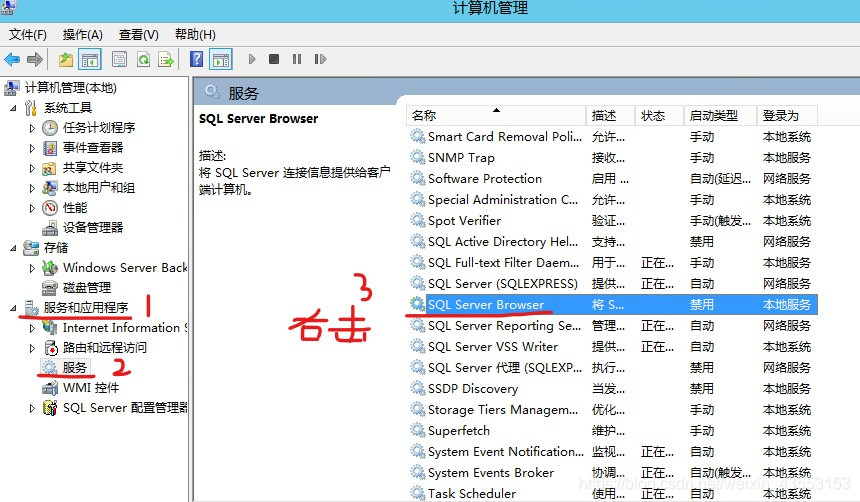The width and height of the screenshot is (860, 502).
Task: Open the 帮助(H) menu
Action: [x=195, y=35]
